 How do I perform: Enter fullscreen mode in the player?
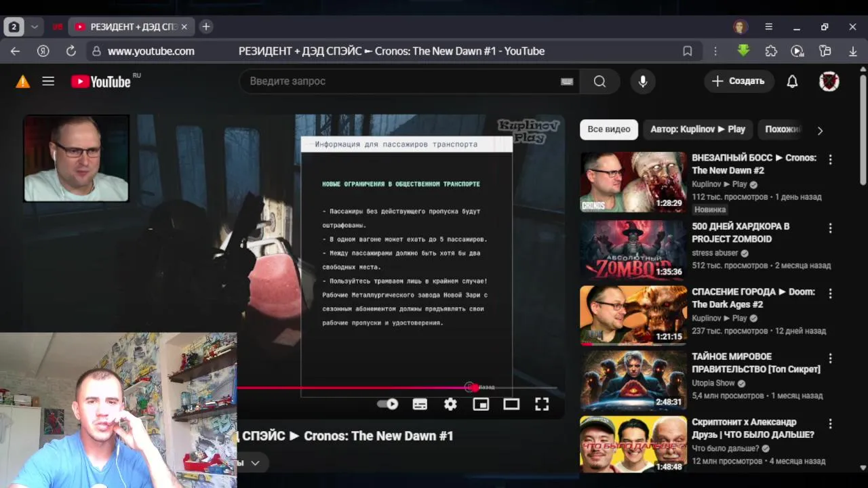(x=542, y=404)
